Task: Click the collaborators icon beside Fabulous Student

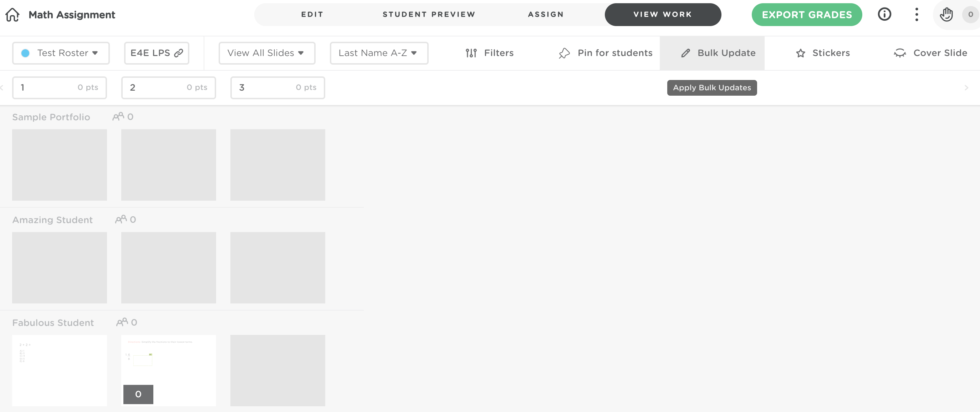Action: click(122, 322)
